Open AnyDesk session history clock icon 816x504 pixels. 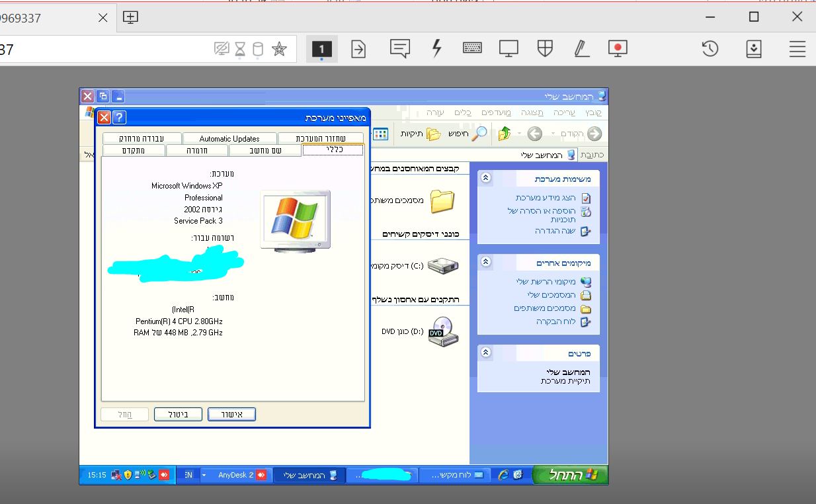tap(710, 48)
